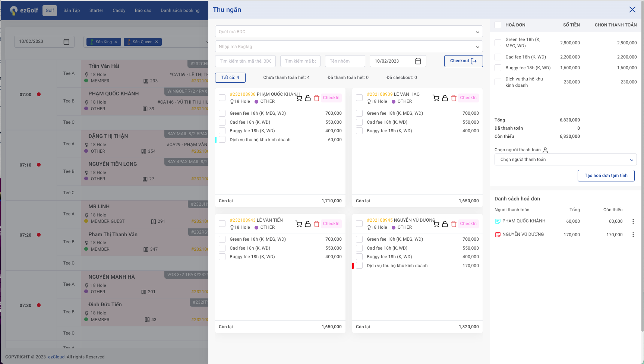Click the ezGolf logo
This screenshot has width=644, height=364.
click(x=24, y=10)
